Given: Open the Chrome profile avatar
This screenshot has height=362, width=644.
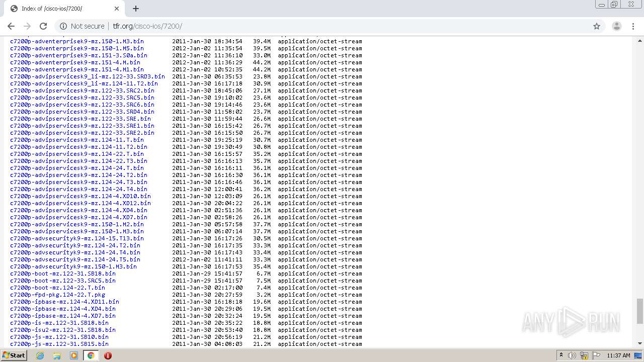Looking at the screenshot, I should (616, 26).
